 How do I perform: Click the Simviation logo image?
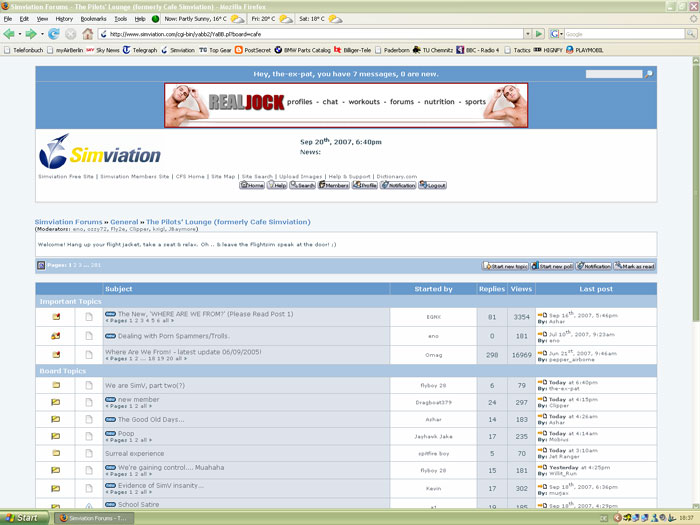click(100, 153)
